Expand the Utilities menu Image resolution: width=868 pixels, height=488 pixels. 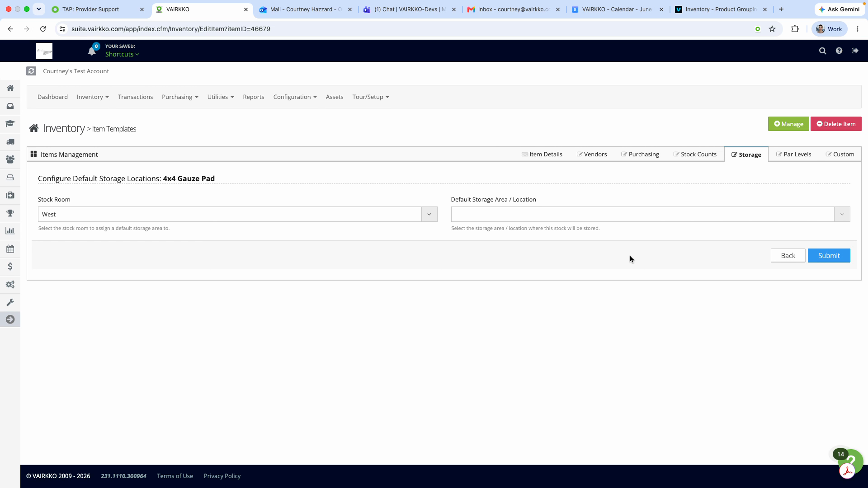[x=221, y=97]
